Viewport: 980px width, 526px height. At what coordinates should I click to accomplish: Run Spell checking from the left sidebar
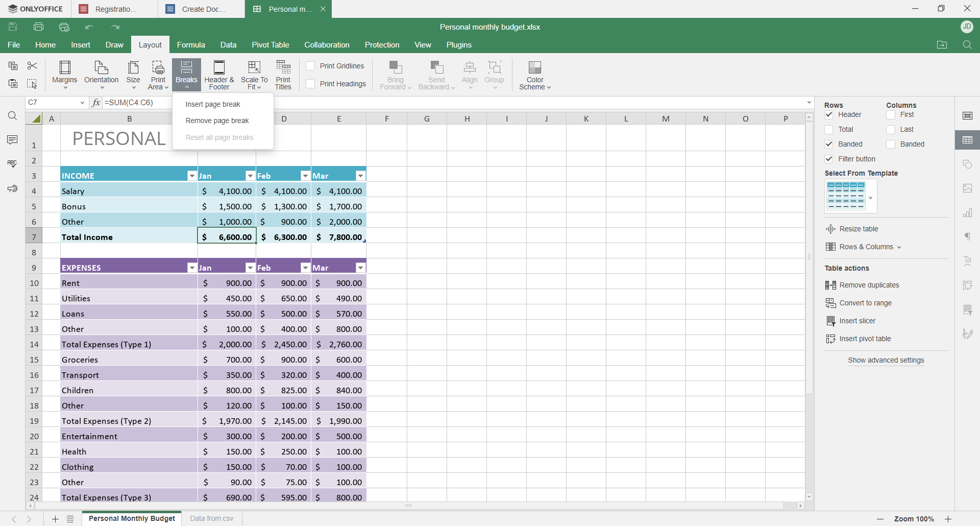coord(12,164)
